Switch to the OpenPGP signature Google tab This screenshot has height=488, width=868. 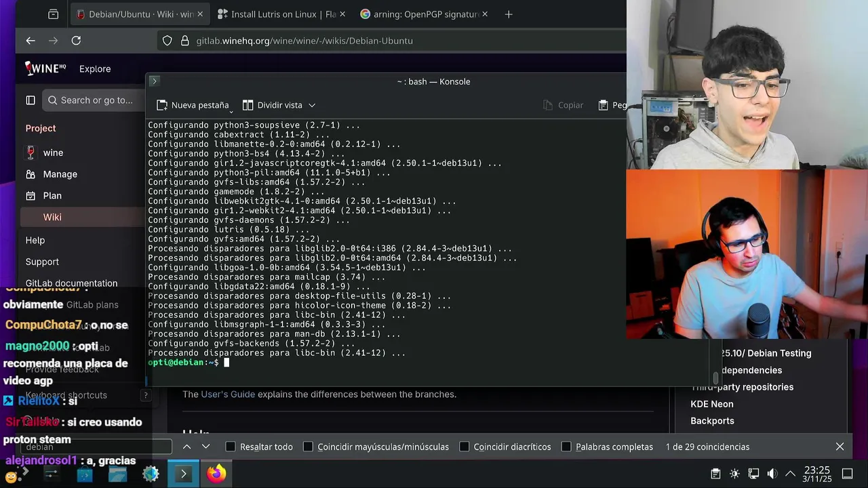425,14
